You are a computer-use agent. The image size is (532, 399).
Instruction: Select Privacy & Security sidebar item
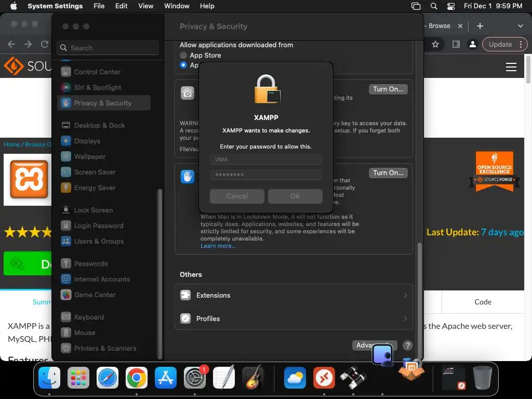coord(104,103)
